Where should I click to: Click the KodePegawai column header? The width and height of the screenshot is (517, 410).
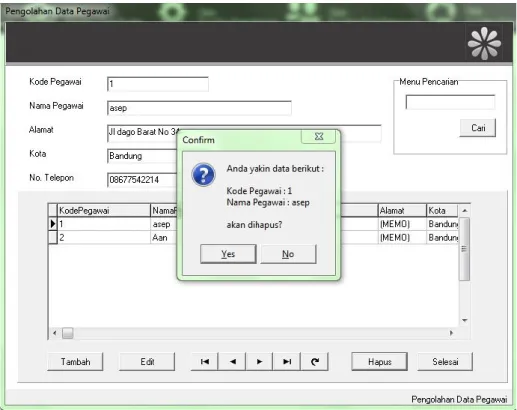tap(104, 210)
